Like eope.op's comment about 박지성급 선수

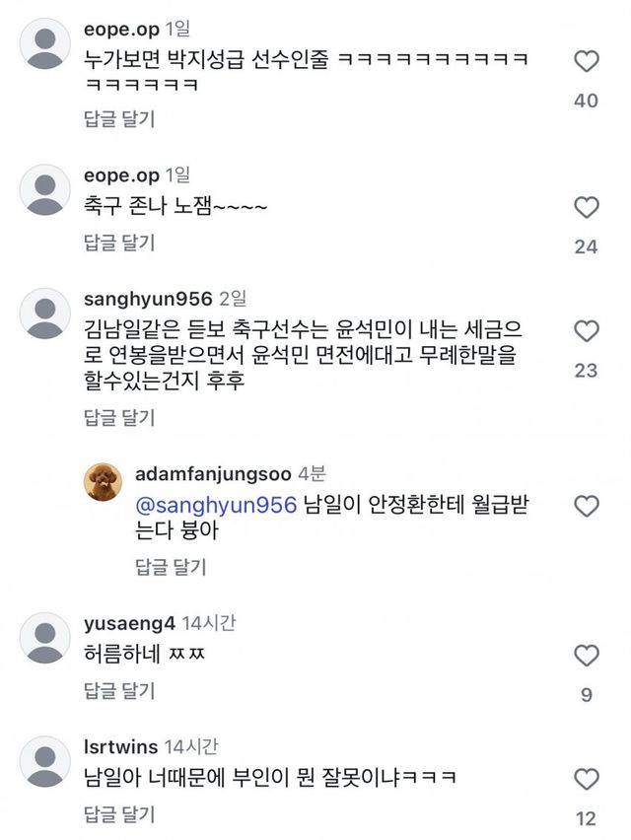586,61
